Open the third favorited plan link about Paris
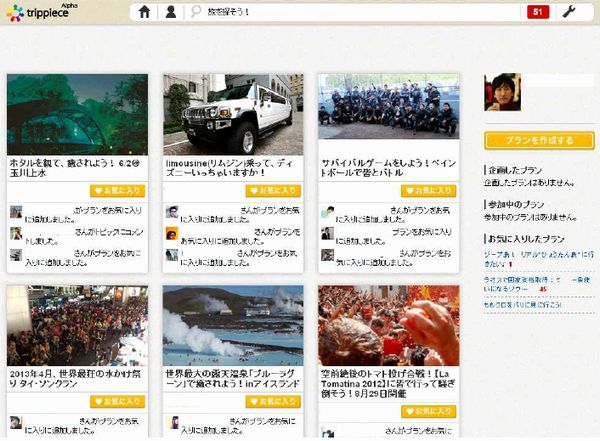600x441 pixels. (522, 305)
